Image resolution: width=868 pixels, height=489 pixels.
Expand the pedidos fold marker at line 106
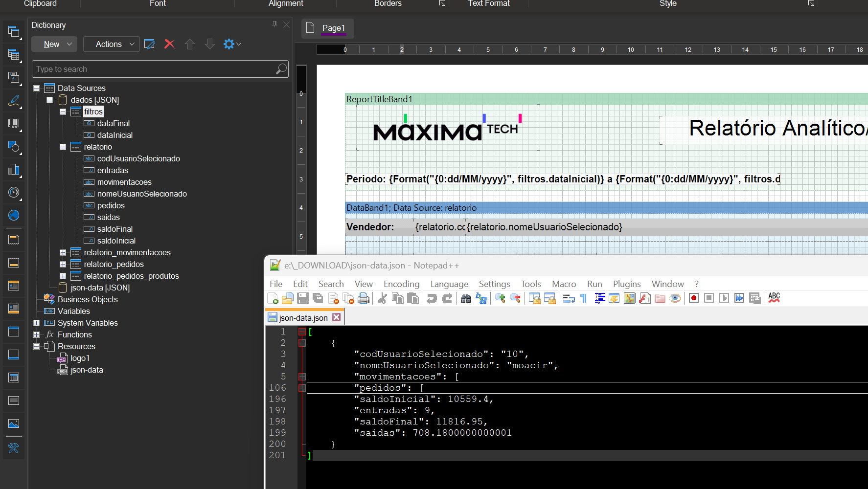point(302,388)
